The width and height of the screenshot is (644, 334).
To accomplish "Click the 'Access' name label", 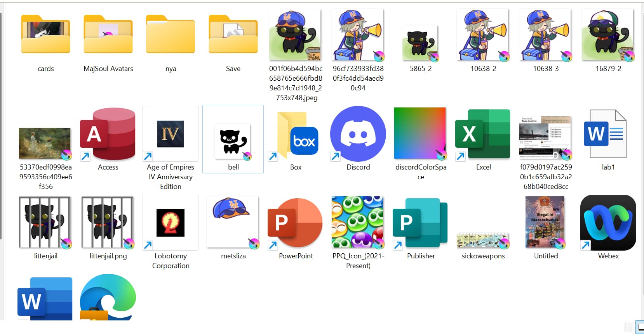I will point(108,167).
